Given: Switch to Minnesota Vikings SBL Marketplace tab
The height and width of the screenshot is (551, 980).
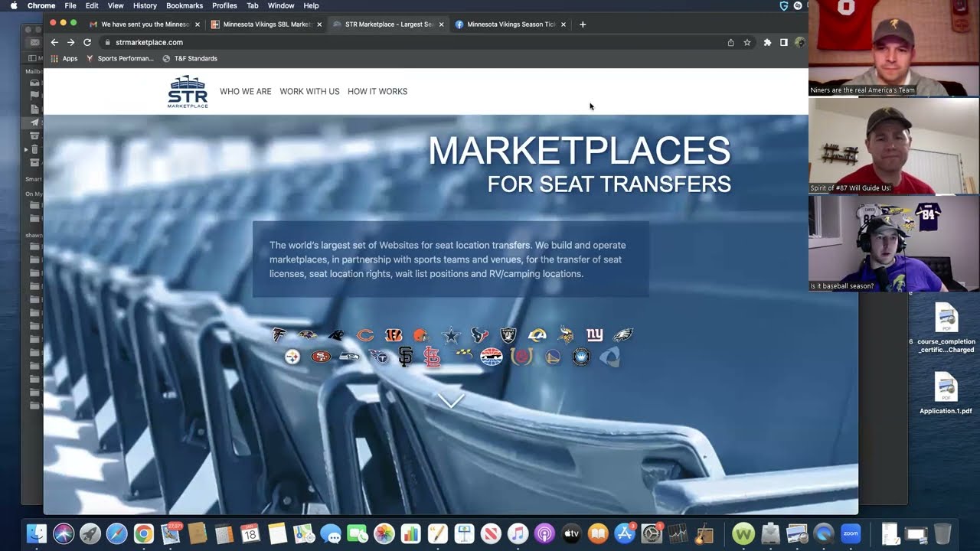Looking at the screenshot, I should [266, 24].
